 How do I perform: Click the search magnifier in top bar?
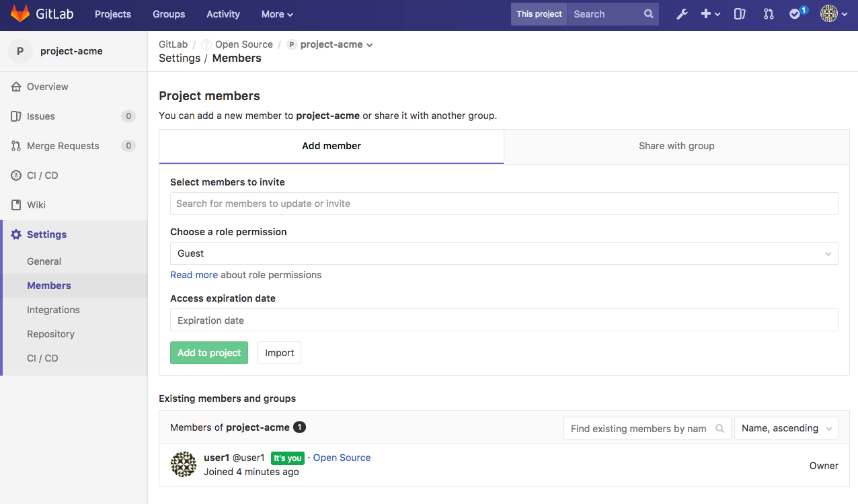coord(648,13)
